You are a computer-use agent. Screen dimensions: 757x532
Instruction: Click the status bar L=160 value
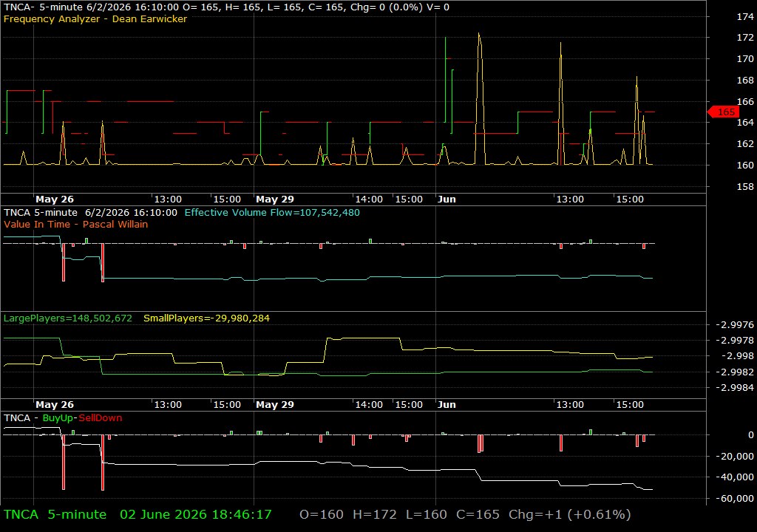point(427,514)
